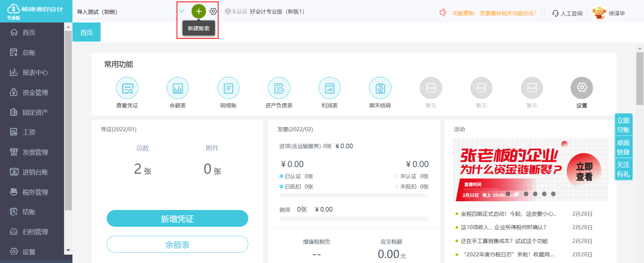The image size is (644, 263).
Task: Click 立即查看 on the activity banner
Action: click(x=584, y=171)
